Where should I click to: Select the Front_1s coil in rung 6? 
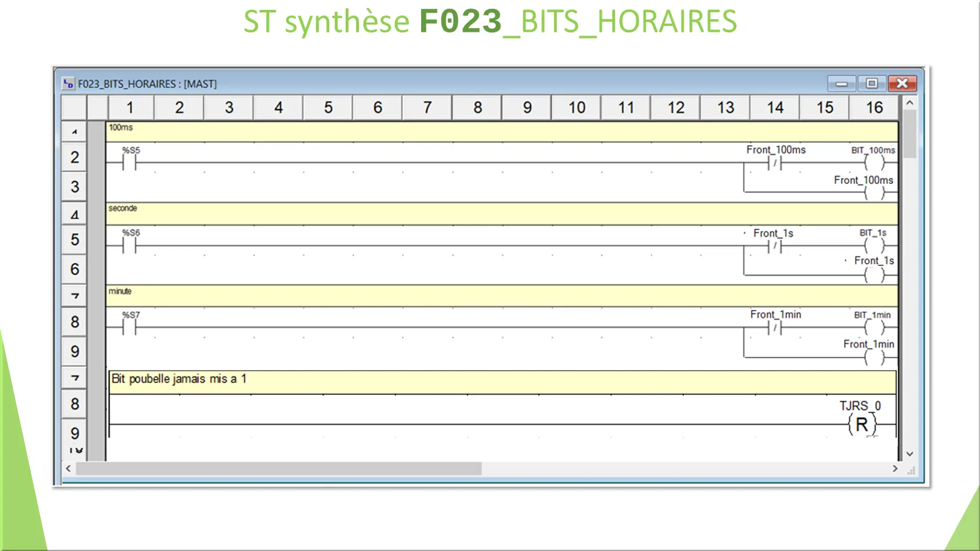tap(874, 275)
